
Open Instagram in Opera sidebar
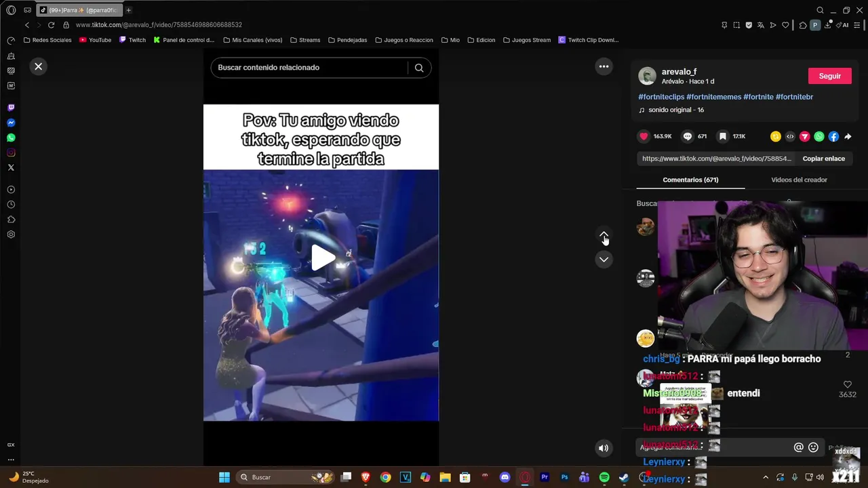coord(11,152)
